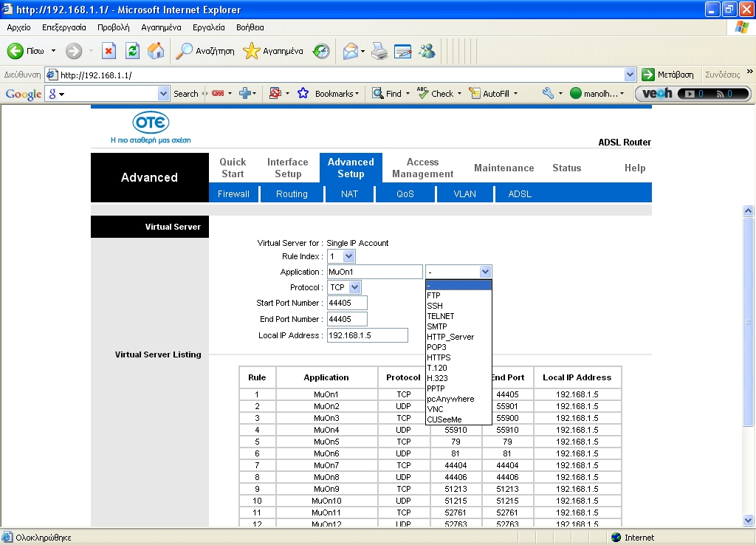
Task: Open the Βοήθεια menu
Action: pos(250,27)
